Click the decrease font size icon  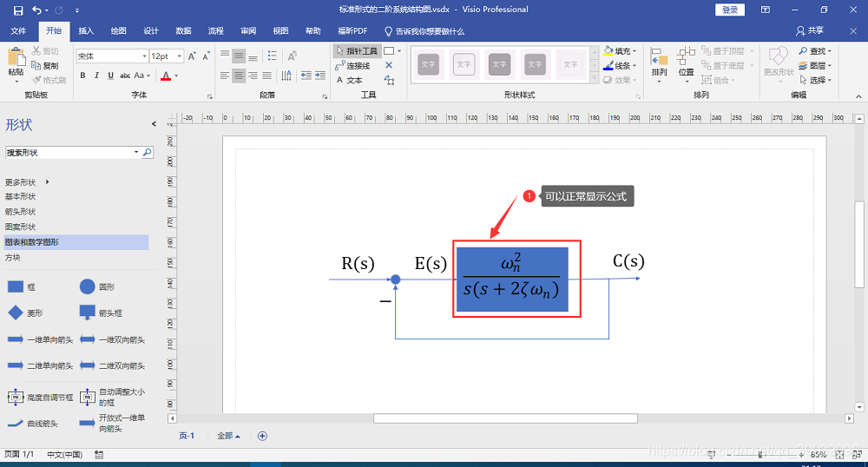pyautogui.click(x=206, y=56)
